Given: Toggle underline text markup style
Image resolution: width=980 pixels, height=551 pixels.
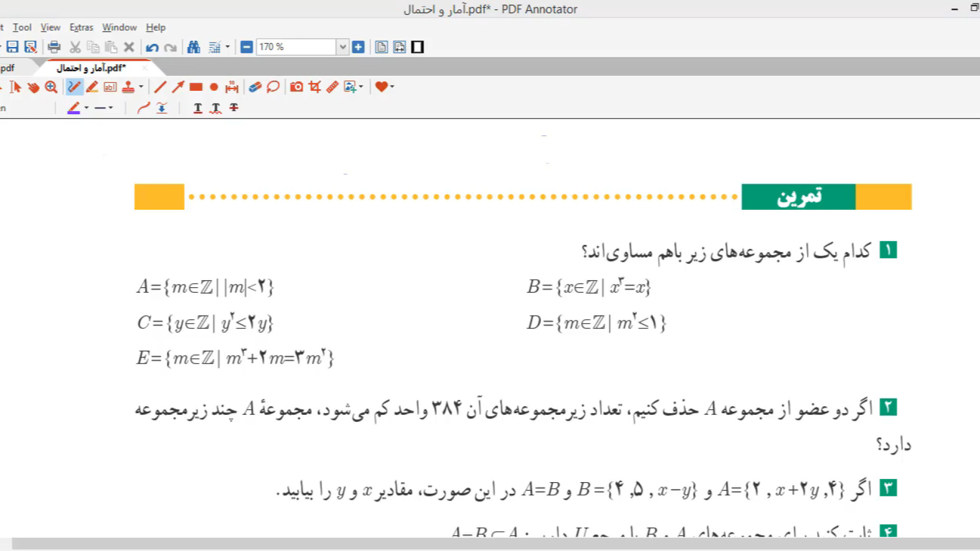Looking at the screenshot, I should pyautogui.click(x=198, y=108).
